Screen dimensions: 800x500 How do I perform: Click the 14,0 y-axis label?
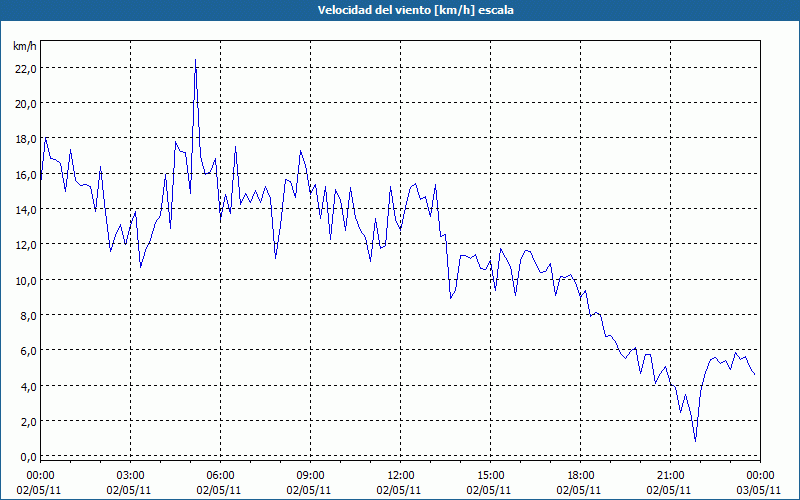pyautogui.click(x=26, y=210)
